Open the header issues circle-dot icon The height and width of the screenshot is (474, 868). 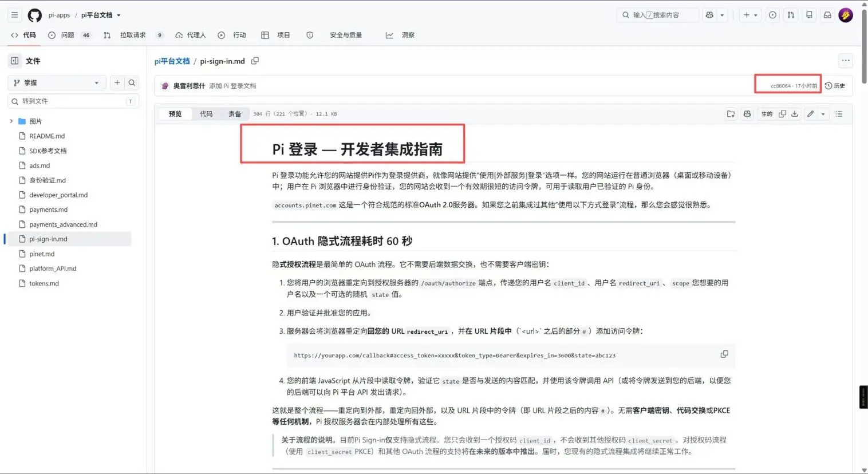pos(772,15)
